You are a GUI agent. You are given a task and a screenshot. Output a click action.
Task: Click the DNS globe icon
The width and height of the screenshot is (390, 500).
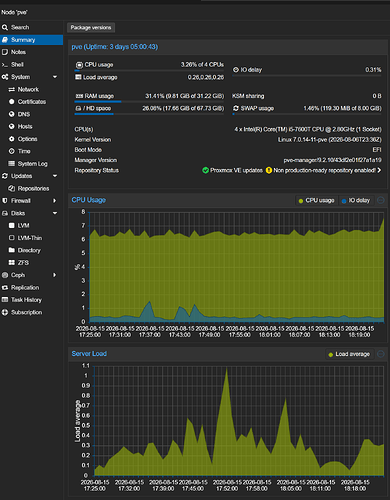(x=12, y=114)
